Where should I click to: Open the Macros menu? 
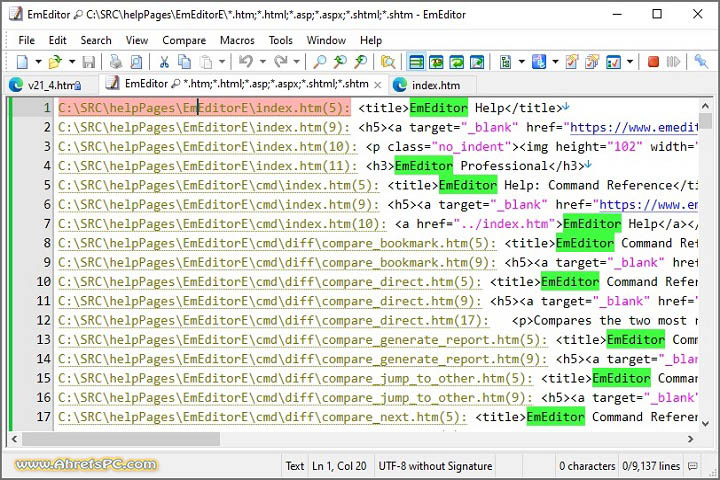coord(237,40)
